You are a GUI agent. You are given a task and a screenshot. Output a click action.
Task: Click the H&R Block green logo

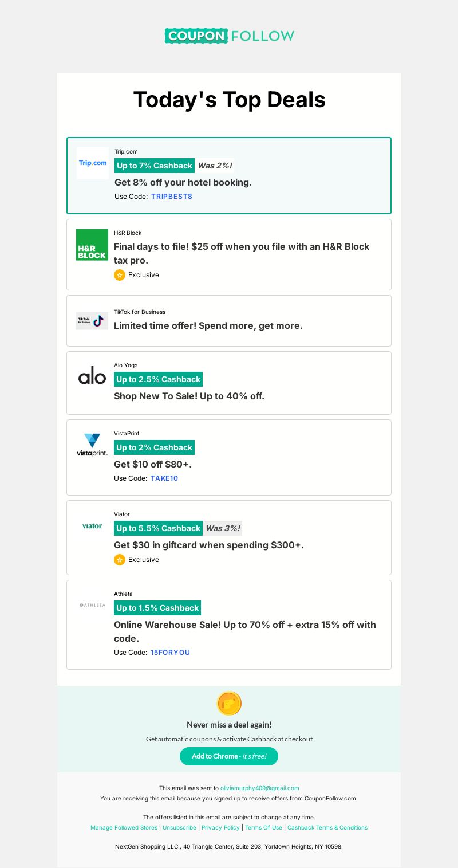click(92, 245)
